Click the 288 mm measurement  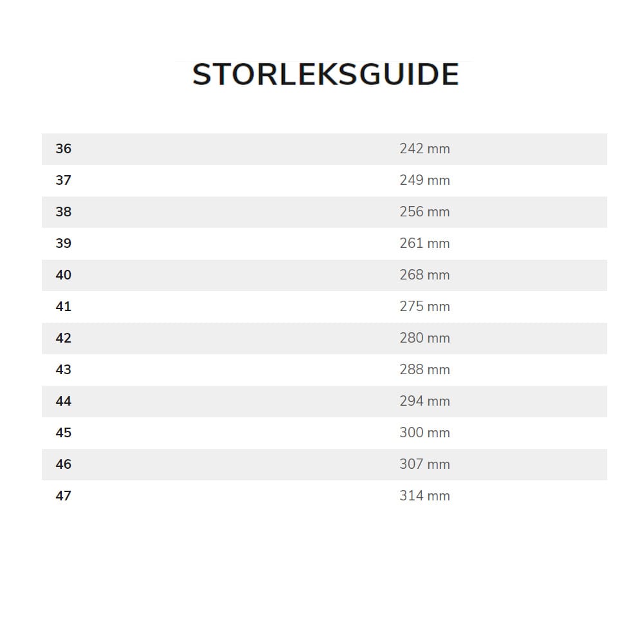pyautogui.click(x=424, y=370)
